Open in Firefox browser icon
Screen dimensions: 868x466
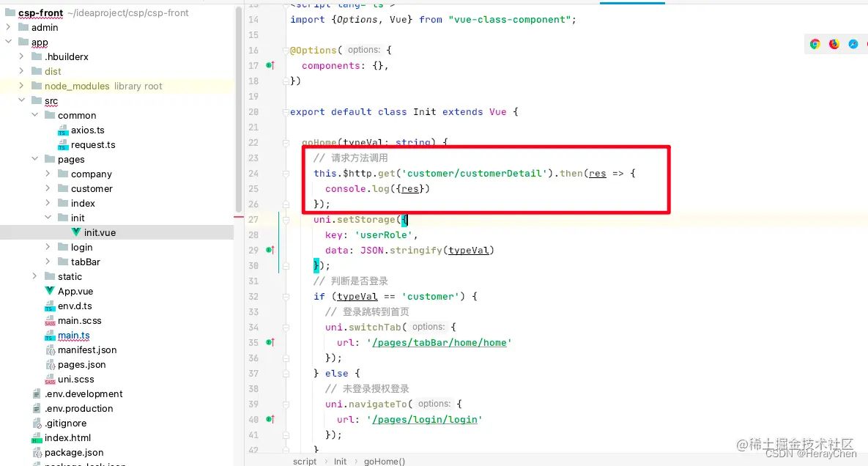click(834, 44)
